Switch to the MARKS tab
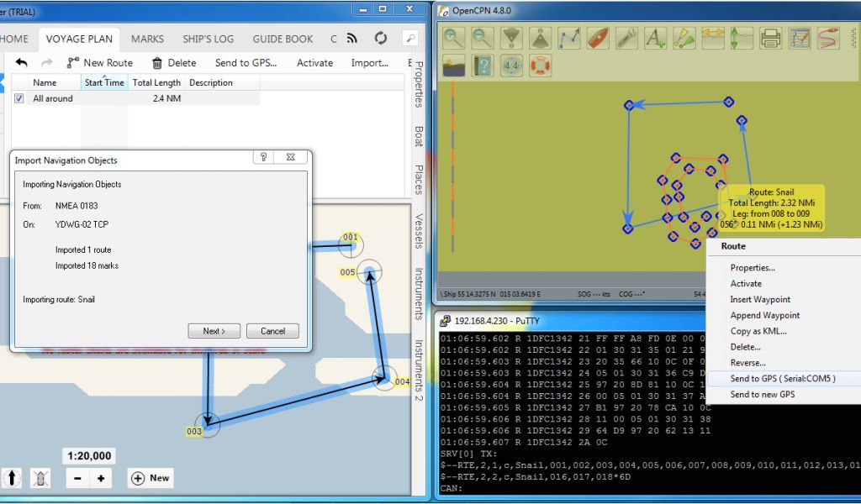 click(x=147, y=39)
